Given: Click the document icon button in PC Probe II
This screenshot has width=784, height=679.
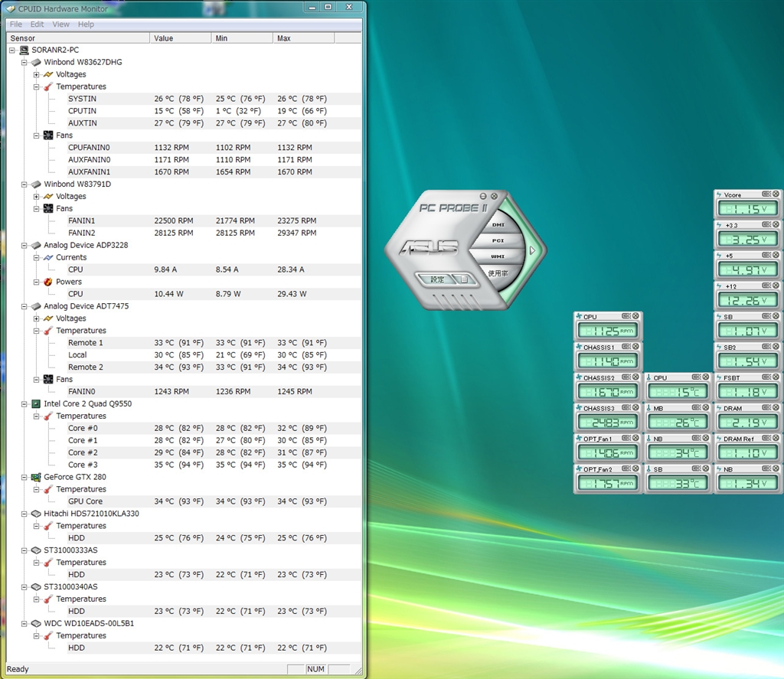Looking at the screenshot, I should [465, 279].
